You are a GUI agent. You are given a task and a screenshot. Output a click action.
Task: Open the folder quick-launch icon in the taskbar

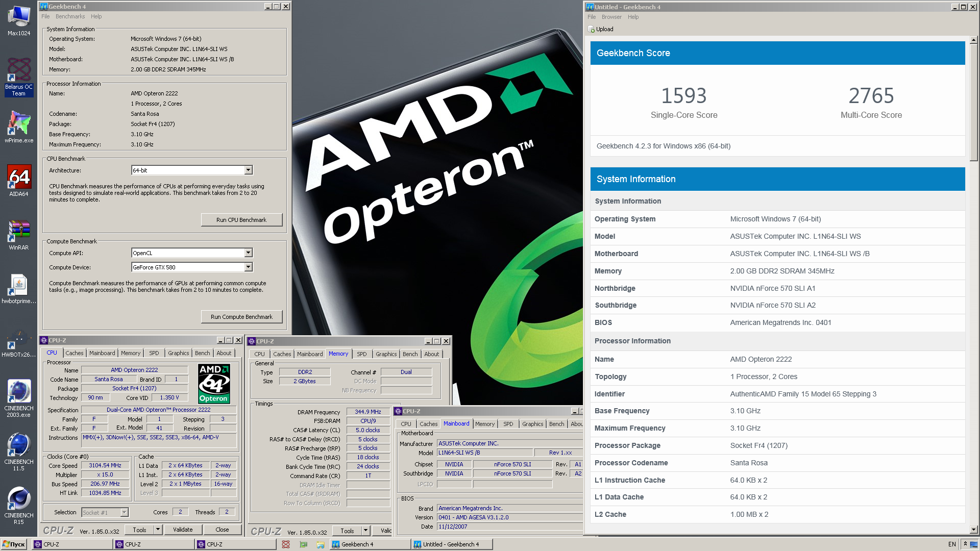[321, 544]
